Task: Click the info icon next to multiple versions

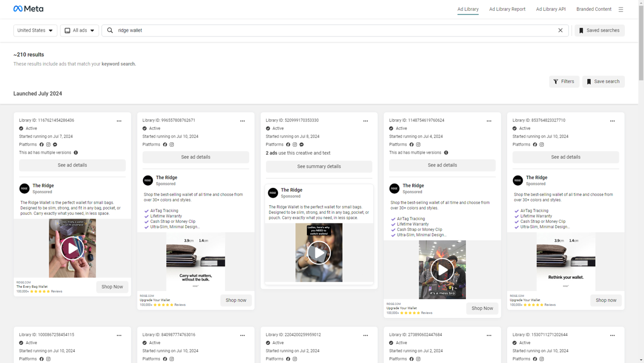Action: 75,153
